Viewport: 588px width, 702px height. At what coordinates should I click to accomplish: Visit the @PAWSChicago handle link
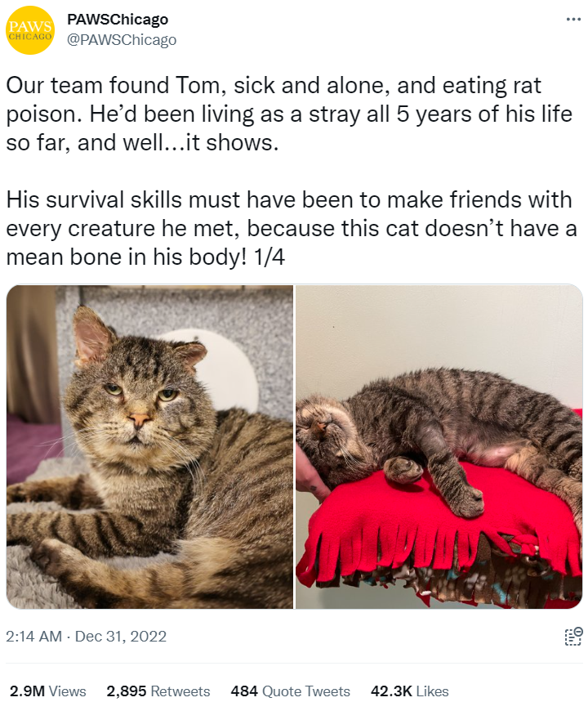pos(122,40)
